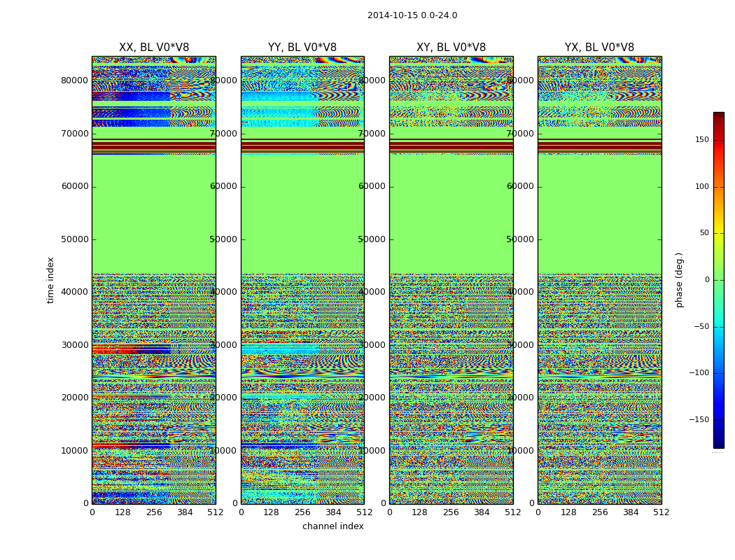The image size is (735, 560).
Task: Click y-tick "60000" left of XX panel
Action: tap(74, 186)
